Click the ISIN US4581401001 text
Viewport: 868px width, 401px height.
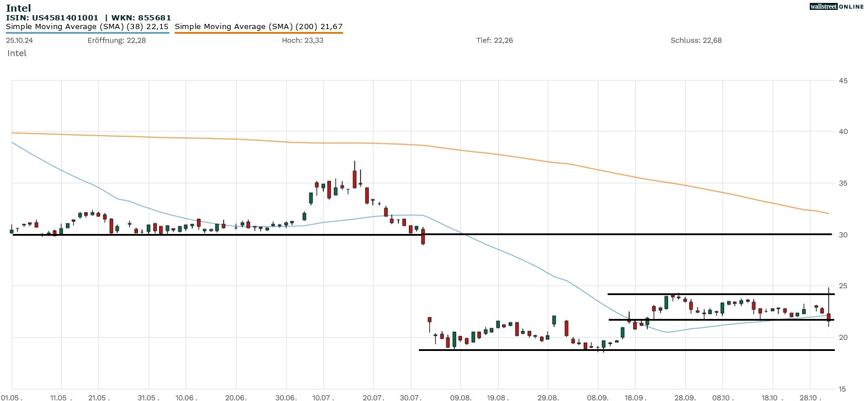(x=52, y=18)
